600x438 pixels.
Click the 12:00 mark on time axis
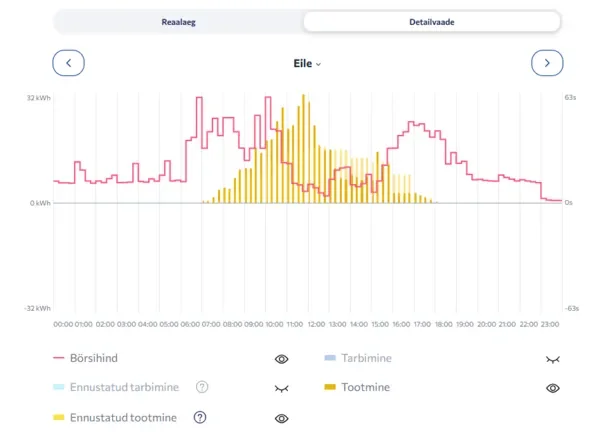tap(316, 324)
